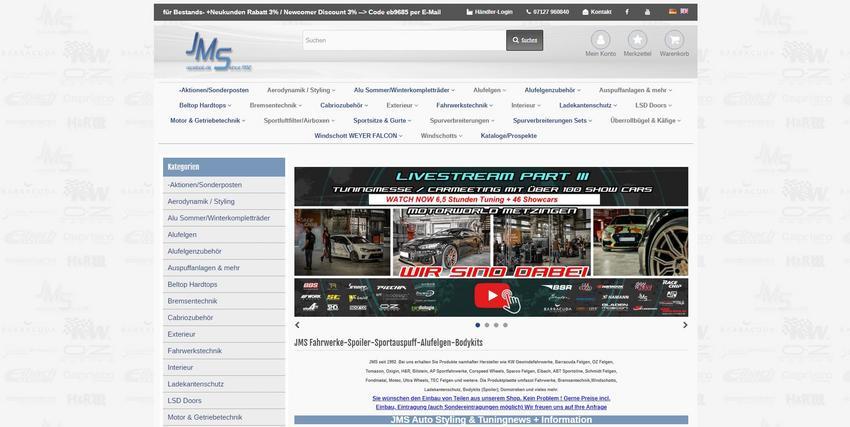Switch to English language flag

[684, 11]
